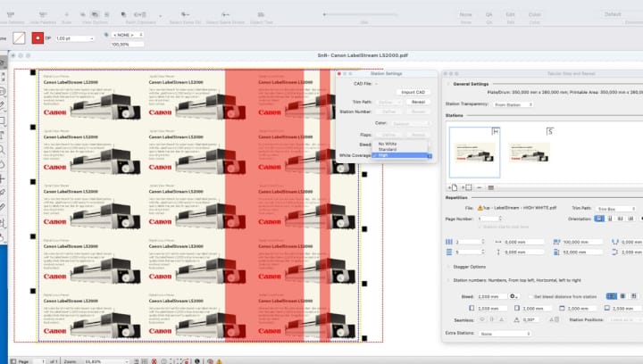
Task: Click the station list view icon
Action: point(491,187)
